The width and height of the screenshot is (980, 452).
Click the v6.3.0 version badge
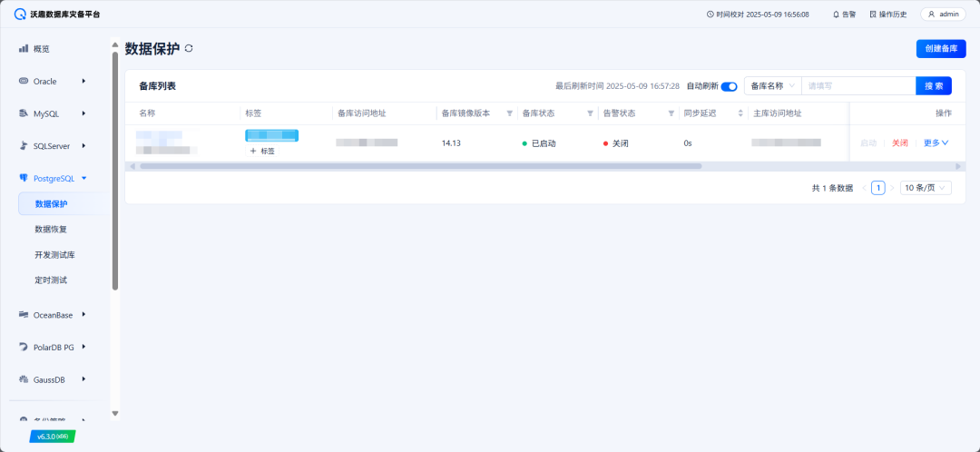tap(53, 437)
